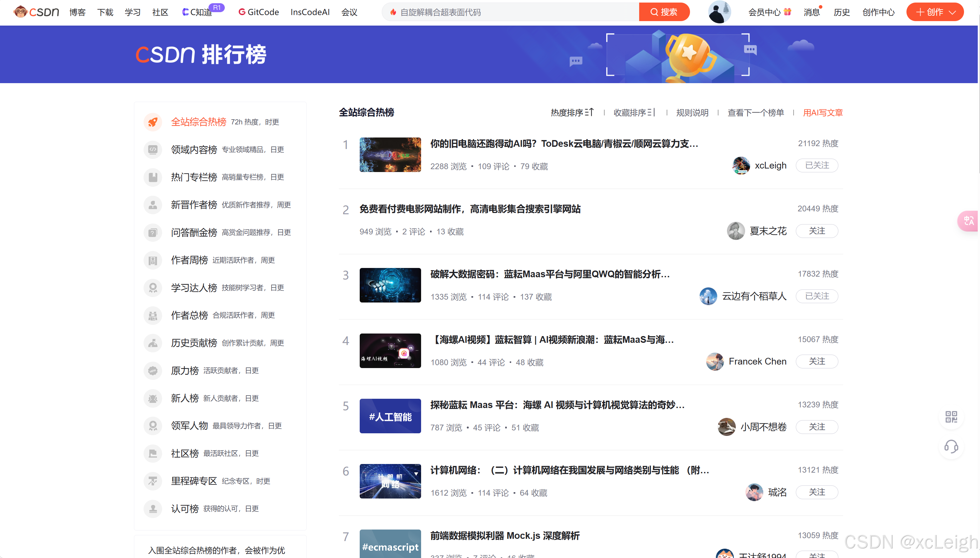
Task: Click xcLeigh author avatar
Action: click(x=741, y=166)
